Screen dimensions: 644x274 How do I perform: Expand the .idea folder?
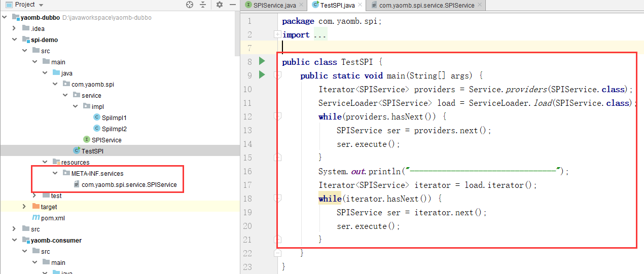[15, 28]
